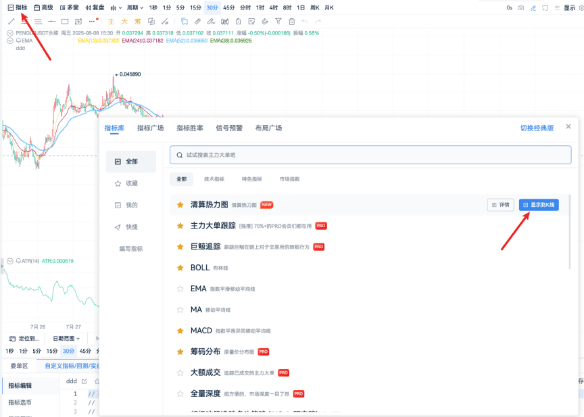Toggle the favorite star for MA indicator
Image resolution: width=584 pixels, height=417 pixels.
pos(180,309)
